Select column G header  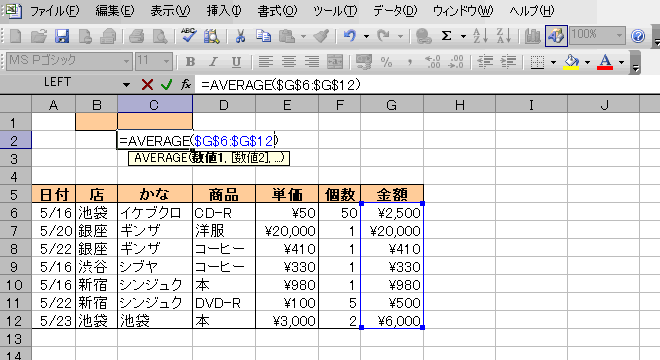(392, 104)
